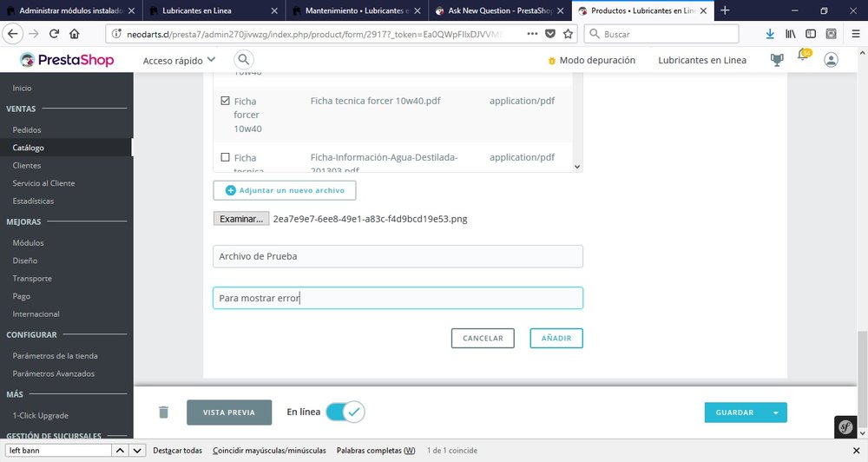Close the Productos browser tab
The height and width of the screenshot is (462, 868).
pyautogui.click(x=703, y=10)
